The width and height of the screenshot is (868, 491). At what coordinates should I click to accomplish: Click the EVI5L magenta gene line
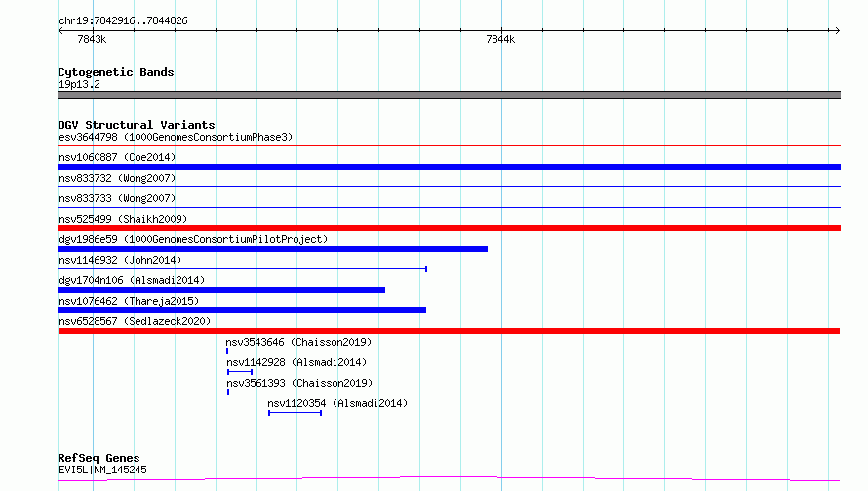click(449, 479)
